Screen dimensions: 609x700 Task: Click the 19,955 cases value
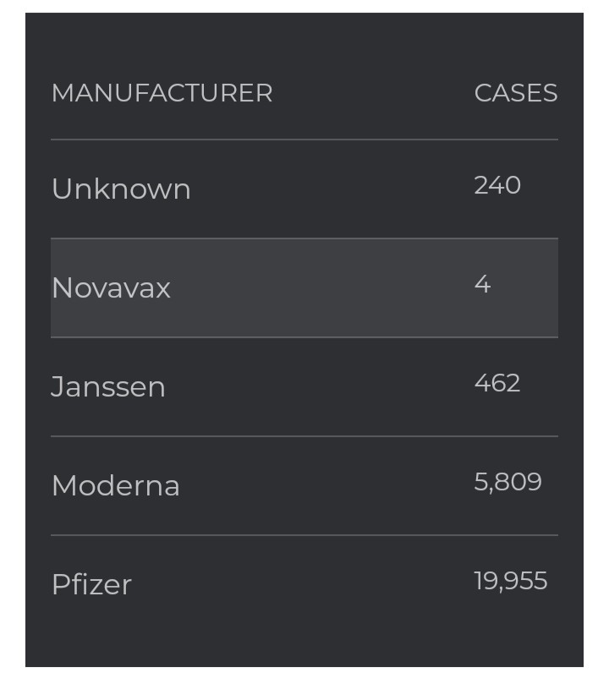click(511, 581)
